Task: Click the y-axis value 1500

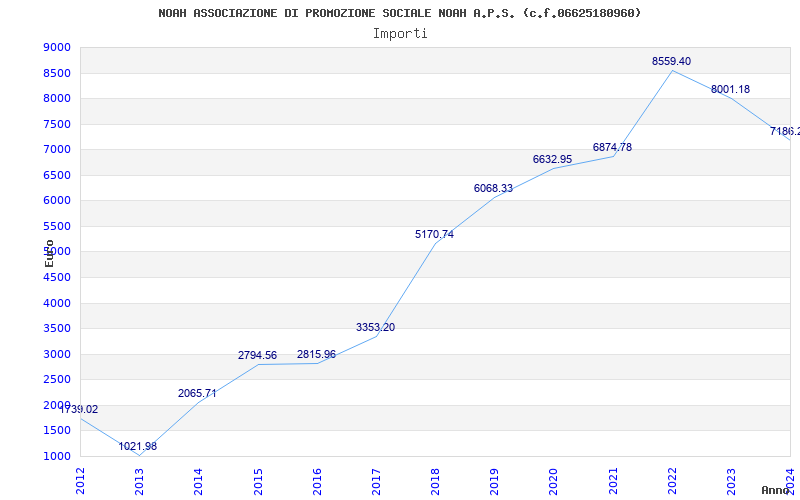Action: (x=57, y=431)
